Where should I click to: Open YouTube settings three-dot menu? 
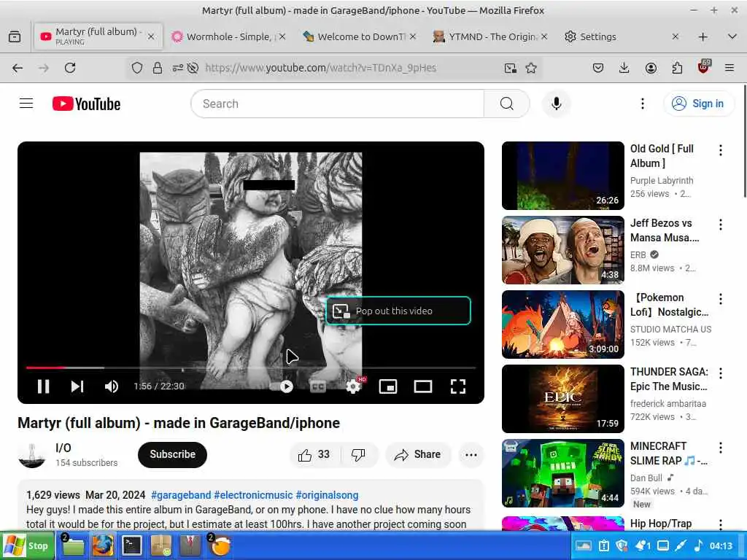point(642,104)
